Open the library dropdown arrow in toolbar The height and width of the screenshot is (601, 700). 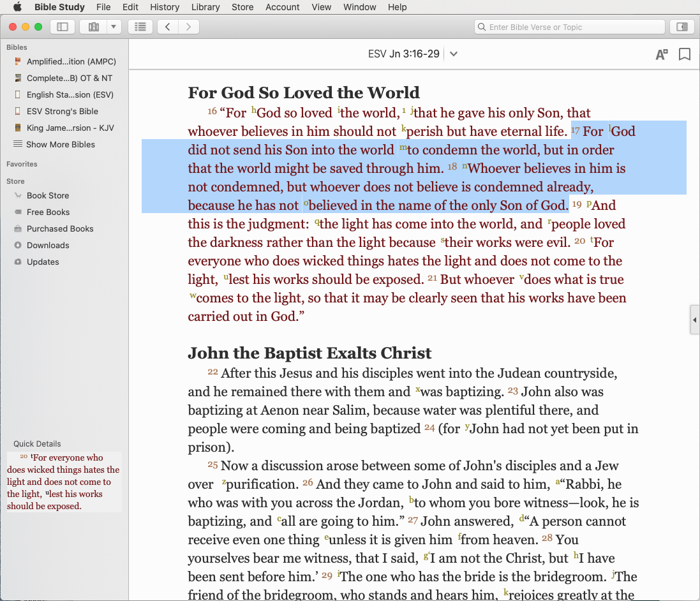pos(114,27)
